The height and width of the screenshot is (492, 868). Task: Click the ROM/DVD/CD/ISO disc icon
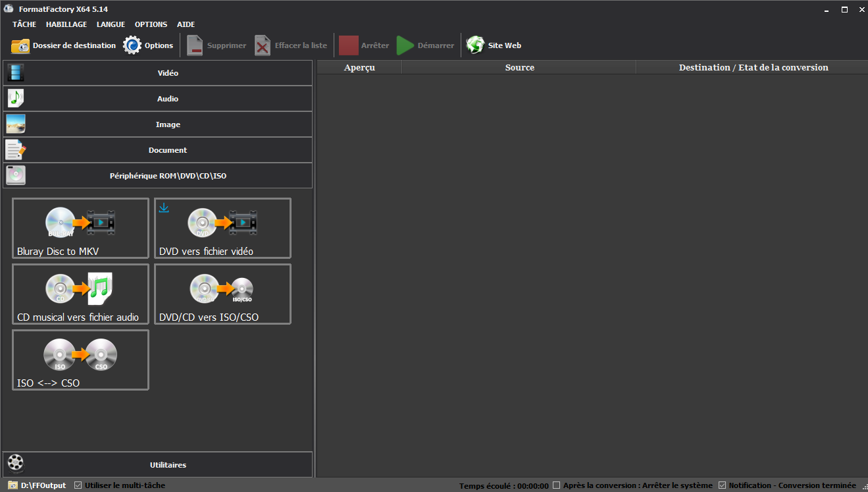click(16, 176)
